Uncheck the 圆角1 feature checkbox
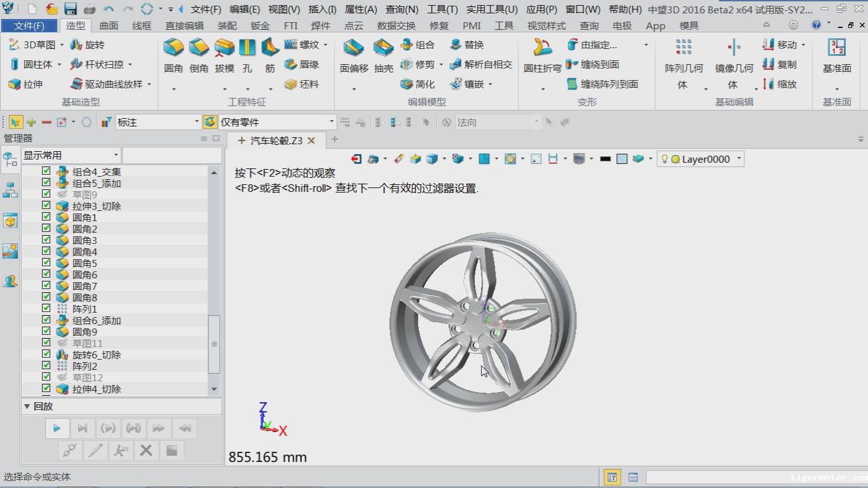Screen dimensions: 868x488 46,217
